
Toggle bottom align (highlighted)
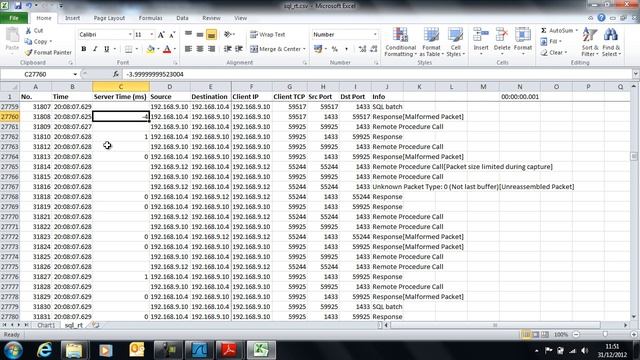pyautogui.click(x=211, y=35)
